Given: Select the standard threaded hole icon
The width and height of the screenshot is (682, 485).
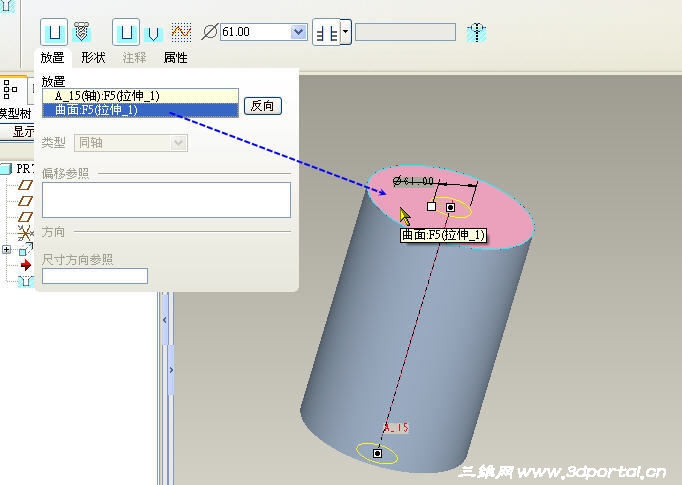Looking at the screenshot, I should pos(81,32).
